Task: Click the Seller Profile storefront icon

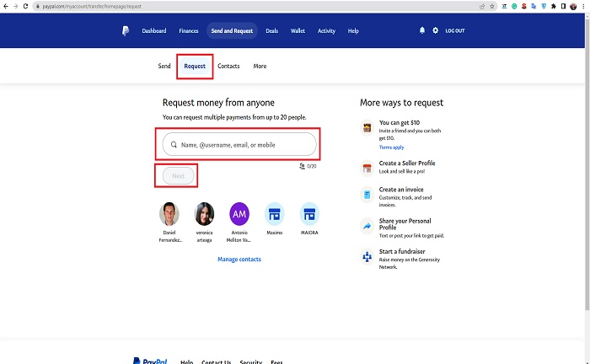Action: (x=367, y=168)
